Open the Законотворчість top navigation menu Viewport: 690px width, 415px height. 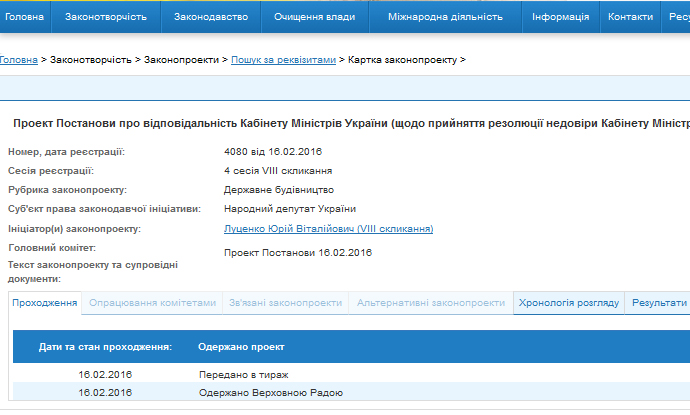click(105, 17)
